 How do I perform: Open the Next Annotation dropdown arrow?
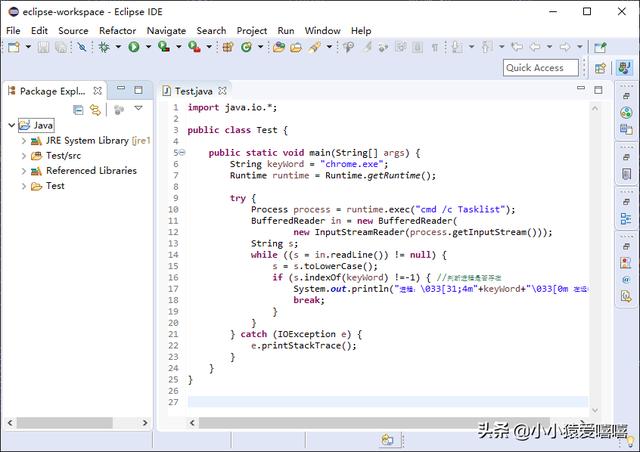tap(471, 47)
